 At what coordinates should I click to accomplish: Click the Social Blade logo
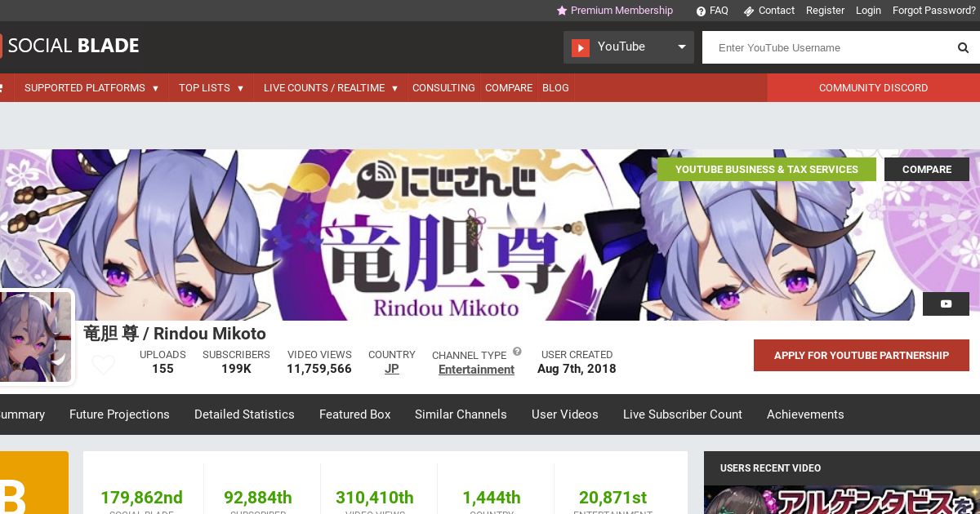tap(69, 46)
